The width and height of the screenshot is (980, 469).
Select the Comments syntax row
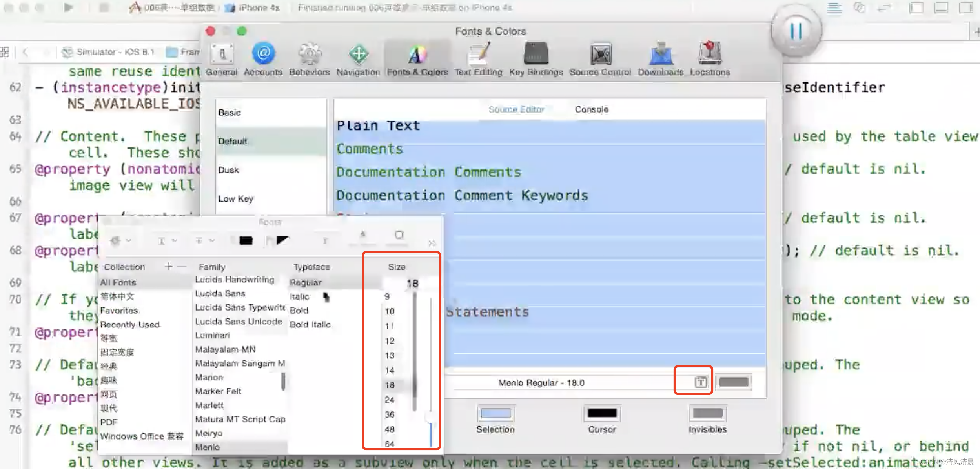pyautogui.click(x=550, y=149)
